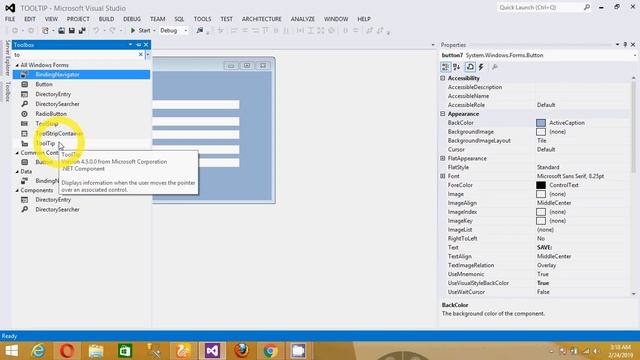Image resolution: width=640 pixels, height=360 pixels.
Task: Expand the Font property
Action: coord(443,176)
